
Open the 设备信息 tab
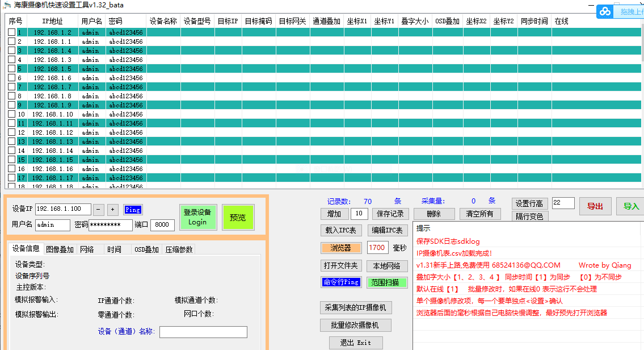tap(26, 248)
